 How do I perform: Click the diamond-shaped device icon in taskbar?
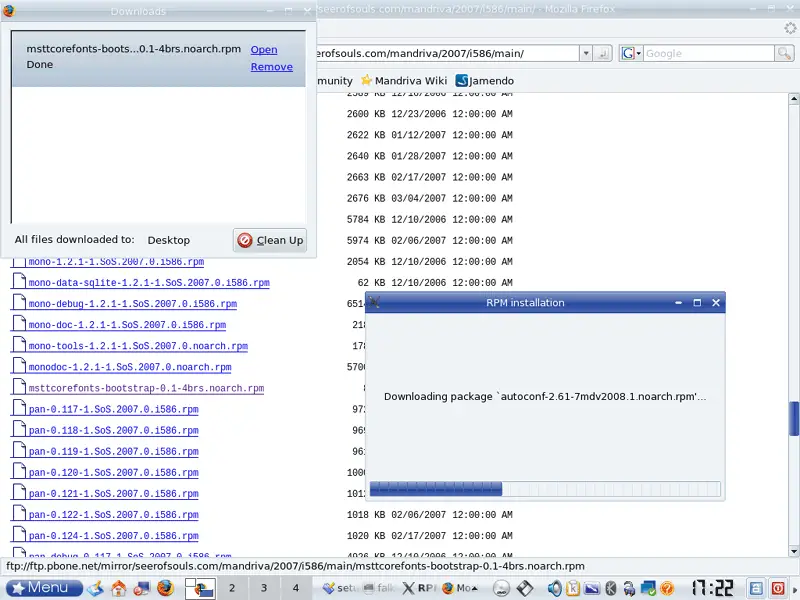tap(524, 588)
